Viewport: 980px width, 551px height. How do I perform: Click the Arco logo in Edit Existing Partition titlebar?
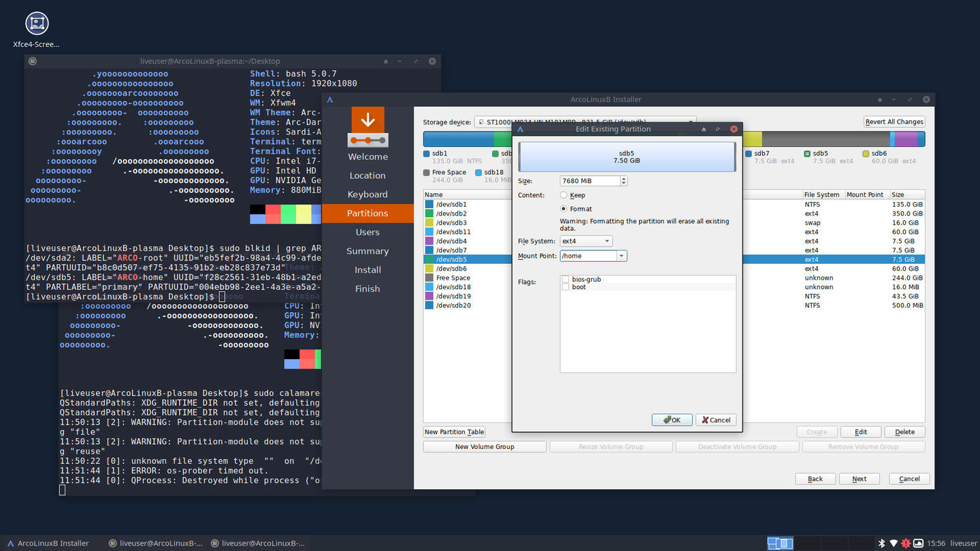pyautogui.click(x=521, y=129)
